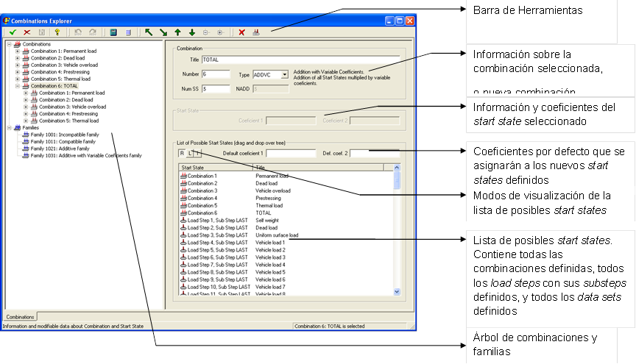Click the Num SS input field

(x=216, y=89)
